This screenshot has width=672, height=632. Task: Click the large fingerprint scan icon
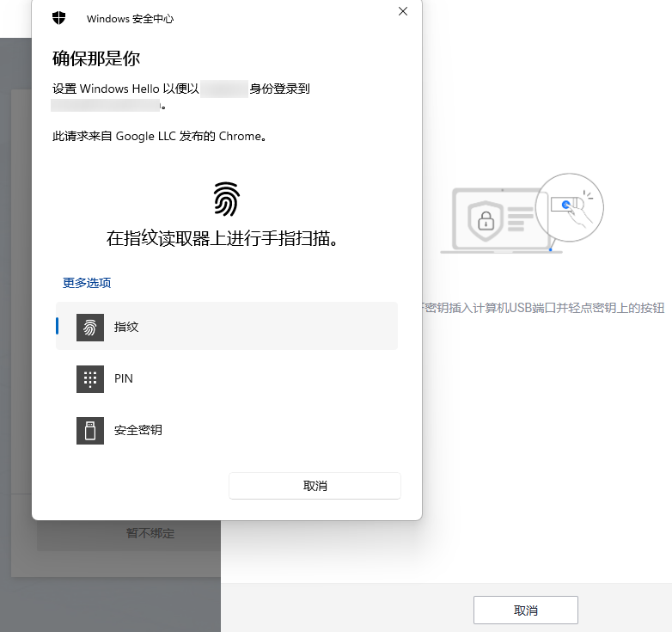pyautogui.click(x=226, y=199)
